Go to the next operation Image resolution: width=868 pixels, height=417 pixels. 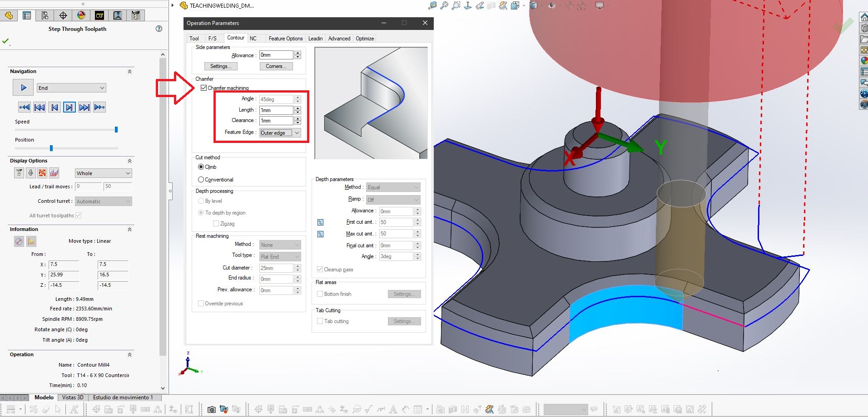click(84, 107)
